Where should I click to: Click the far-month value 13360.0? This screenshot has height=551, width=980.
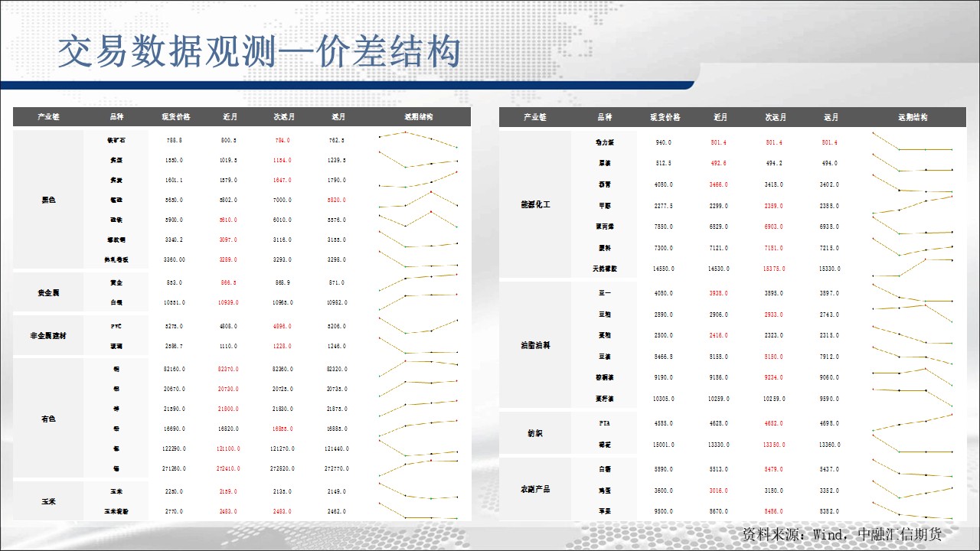coord(831,445)
